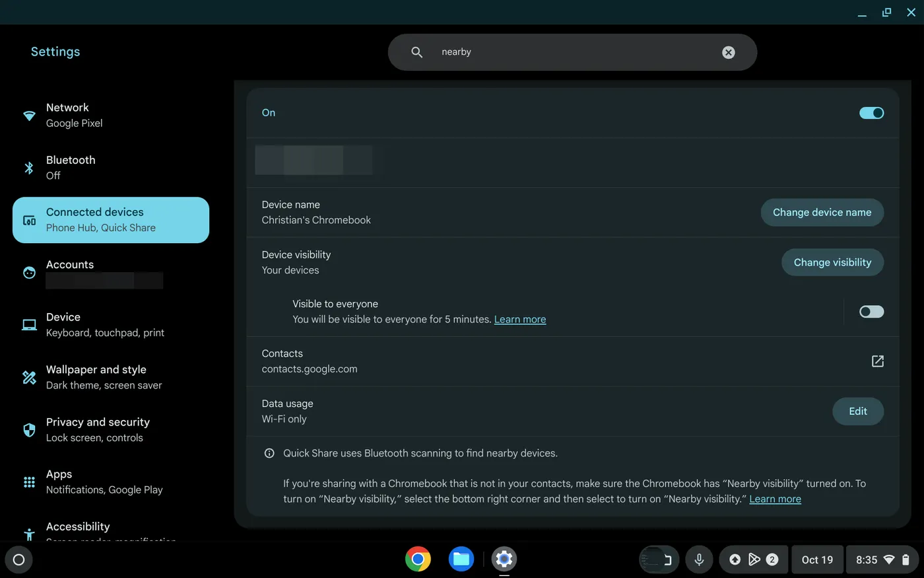The width and height of the screenshot is (924, 578).
Task: Clear the search field with the X icon
Action: (729, 52)
